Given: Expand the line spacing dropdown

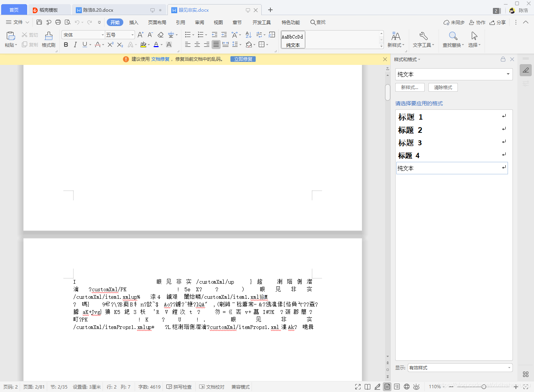Looking at the screenshot, I should 240,45.
